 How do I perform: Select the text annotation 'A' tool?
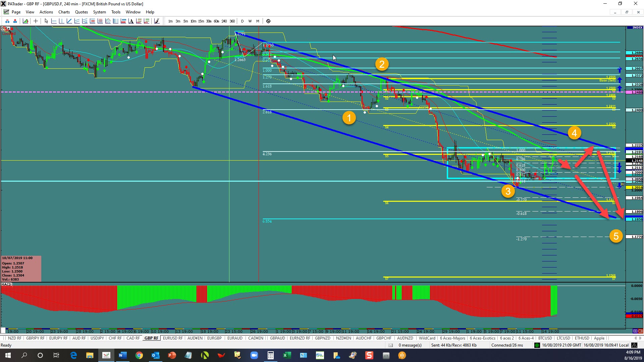[131, 21]
